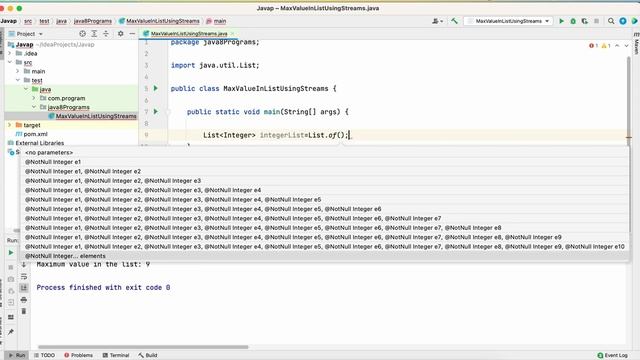Screen dimensions: 640x360
Task: Select pom.xml in the project tree
Action: (35, 134)
